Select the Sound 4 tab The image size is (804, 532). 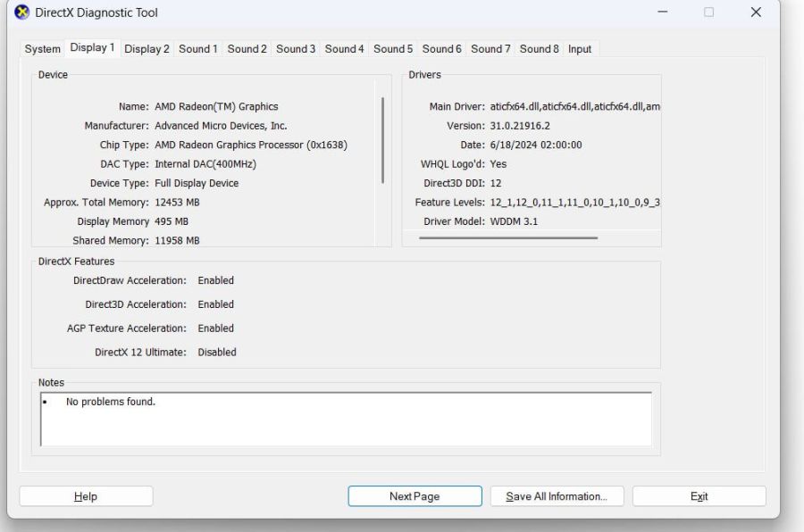click(x=345, y=49)
